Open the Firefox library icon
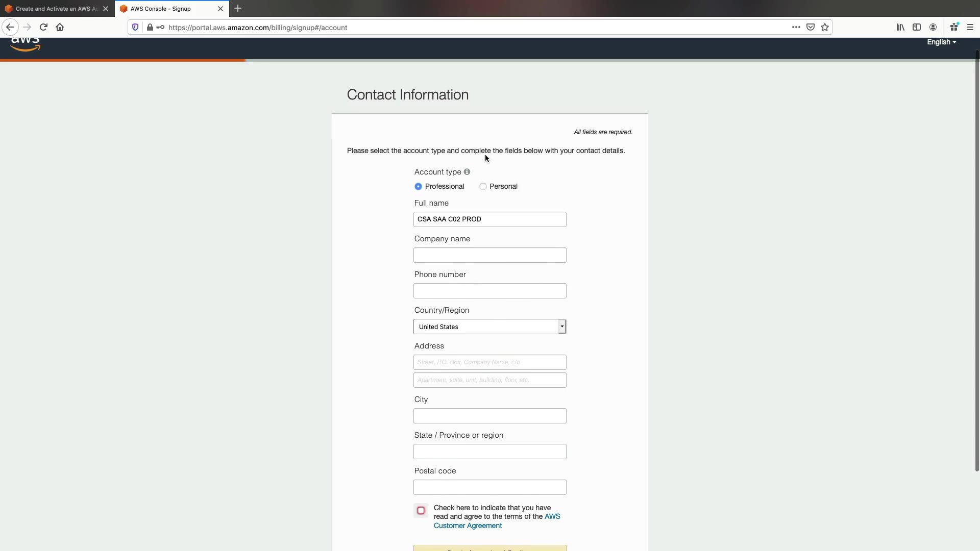The height and width of the screenshot is (551, 980). 900,27
